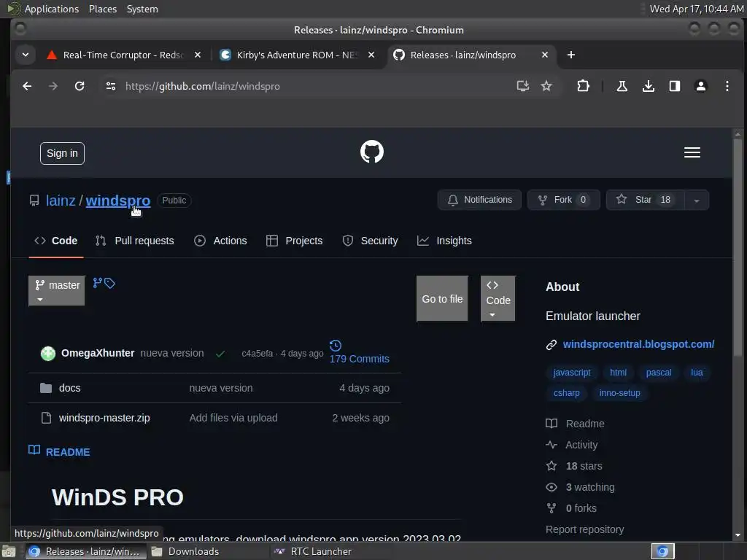Expand the tab search dropdown
The width and height of the screenshot is (747, 560).
click(x=26, y=55)
